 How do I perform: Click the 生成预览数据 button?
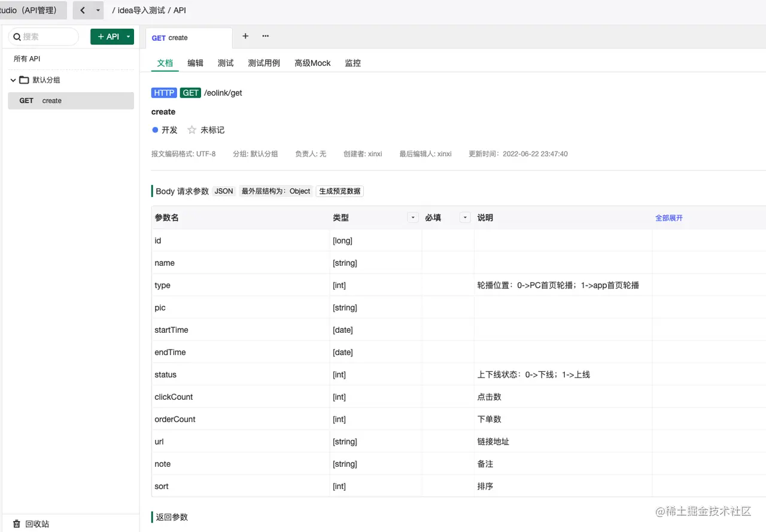tap(340, 191)
